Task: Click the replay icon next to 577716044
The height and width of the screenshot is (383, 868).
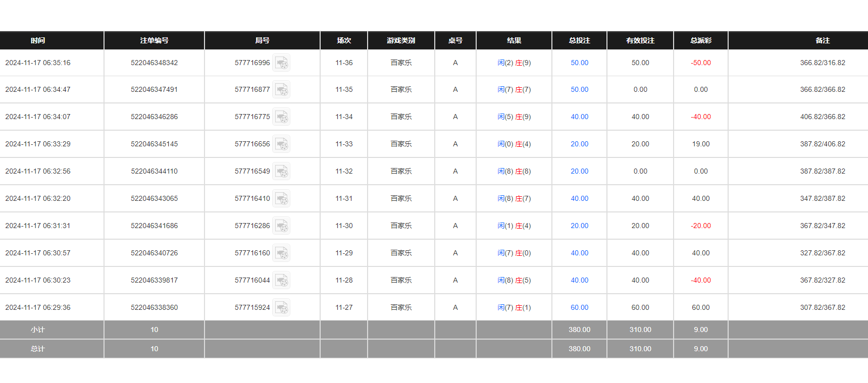Action: click(281, 281)
